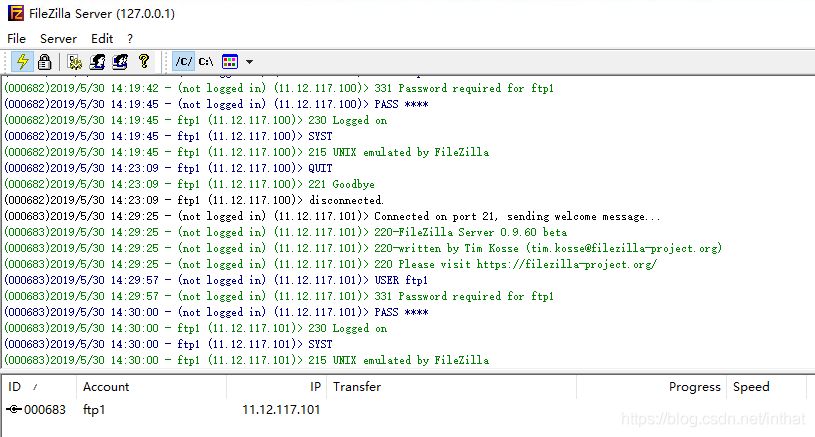Click log line 'Connected on port 21'
The image size is (815, 437).
(x=332, y=217)
